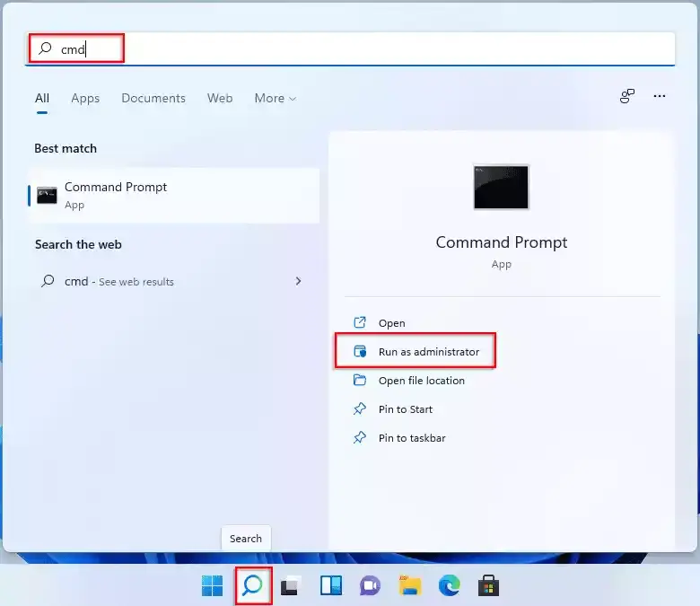The width and height of the screenshot is (700, 606).
Task: Click Command Prompt icon in best match
Action: tap(47, 195)
